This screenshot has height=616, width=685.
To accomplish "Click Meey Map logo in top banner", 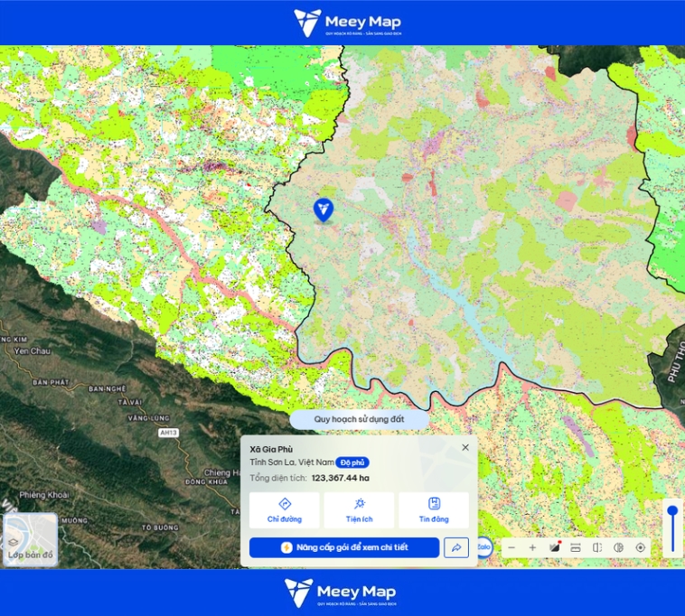I will pos(347,23).
